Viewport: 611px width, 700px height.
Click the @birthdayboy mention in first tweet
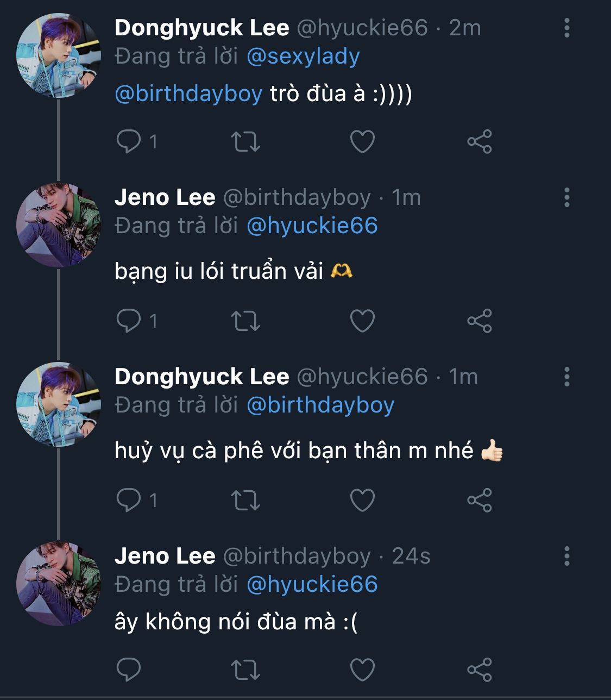(x=188, y=94)
